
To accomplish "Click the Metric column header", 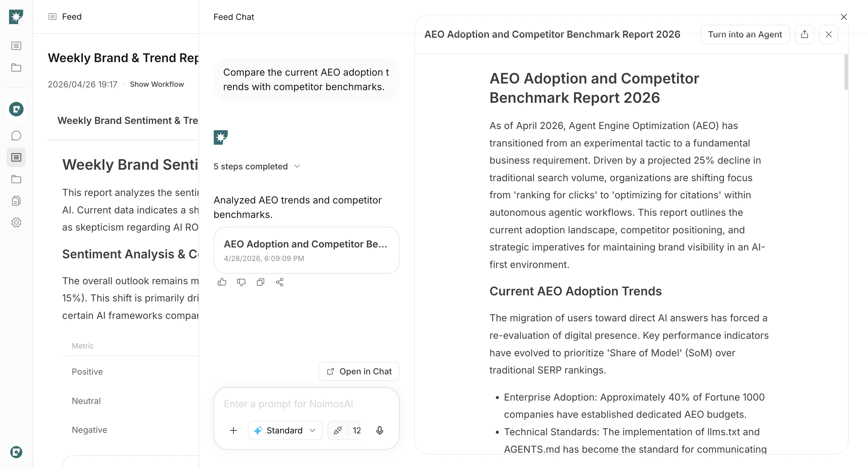I will (83, 346).
